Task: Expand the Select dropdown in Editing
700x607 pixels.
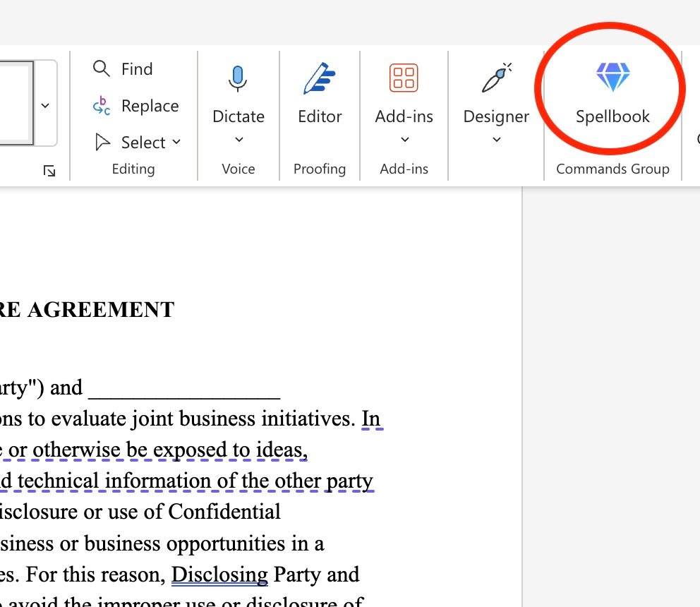Action: pos(138,143)
